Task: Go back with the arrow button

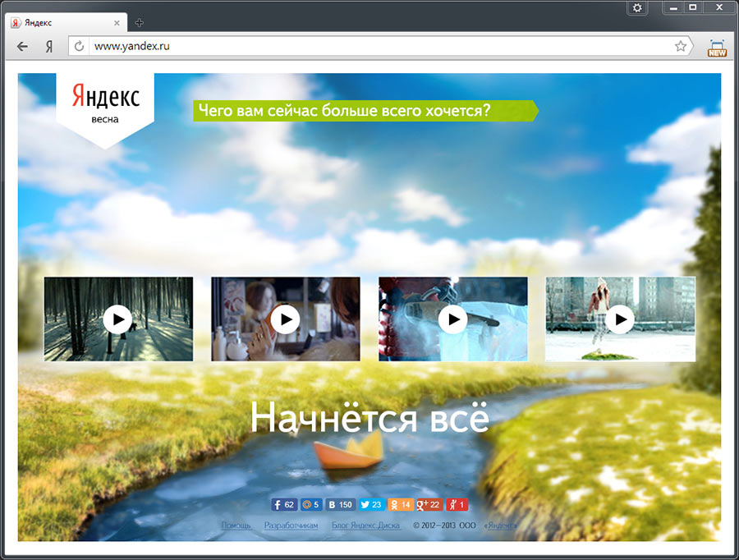Action: pos(22,47)
